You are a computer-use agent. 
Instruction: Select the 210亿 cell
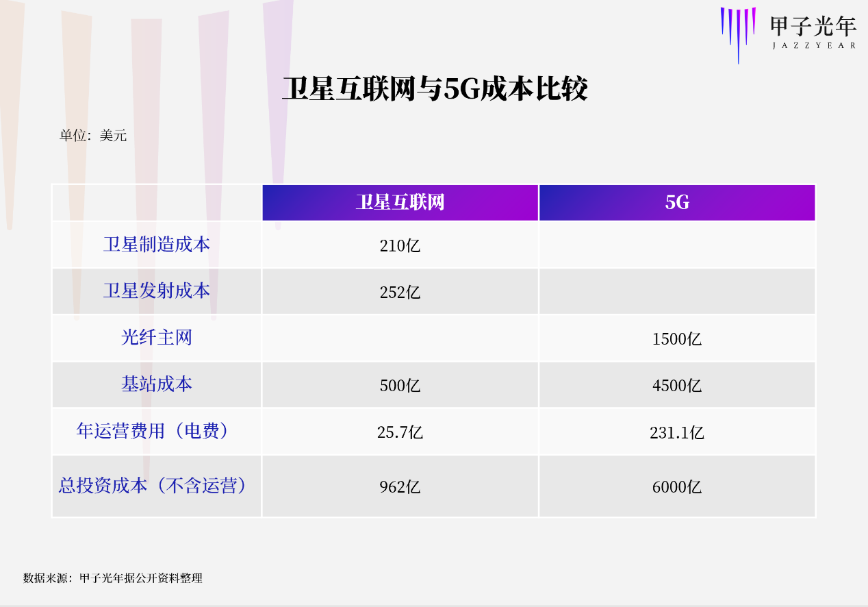pos(400,246)
